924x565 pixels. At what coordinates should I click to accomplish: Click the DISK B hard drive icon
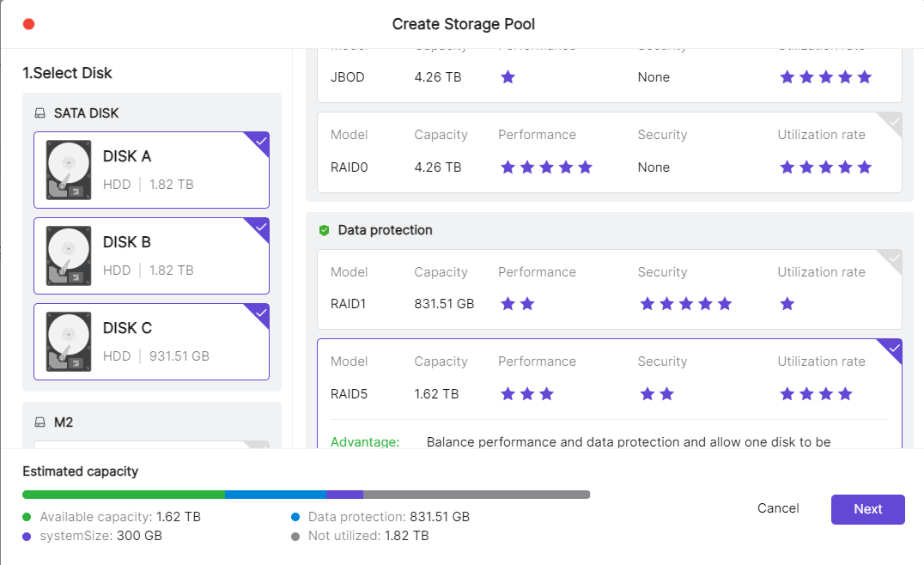click(69, 255)
